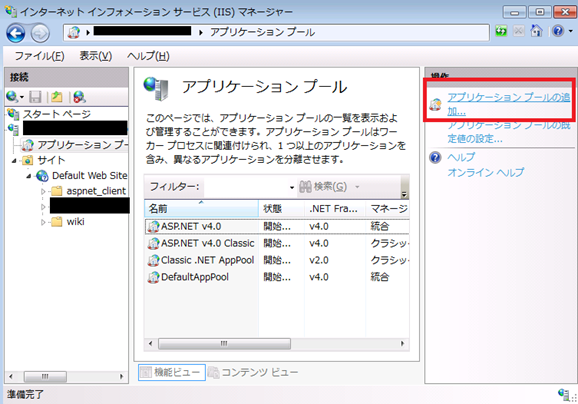The width and height of the screenshot is (578, 404).
Task: Click the フィルター input field
Action: click(246, 187)
